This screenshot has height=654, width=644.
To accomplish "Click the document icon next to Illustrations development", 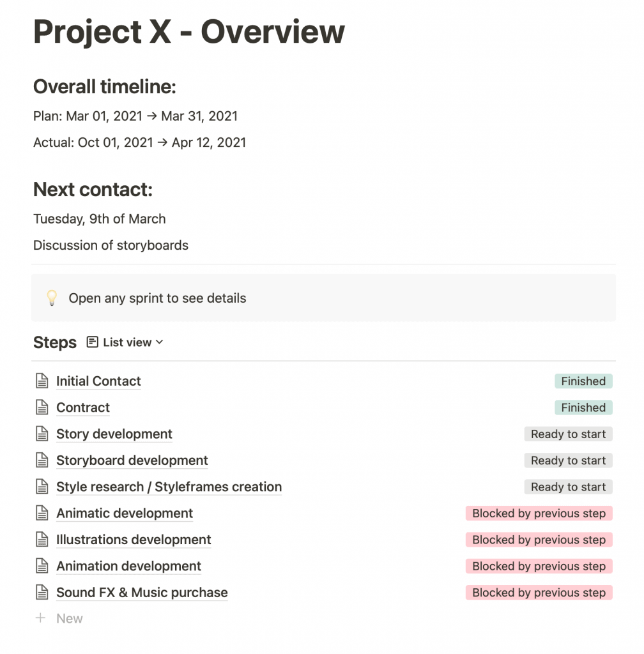I will pyautogui.click(x=42, y=539).
